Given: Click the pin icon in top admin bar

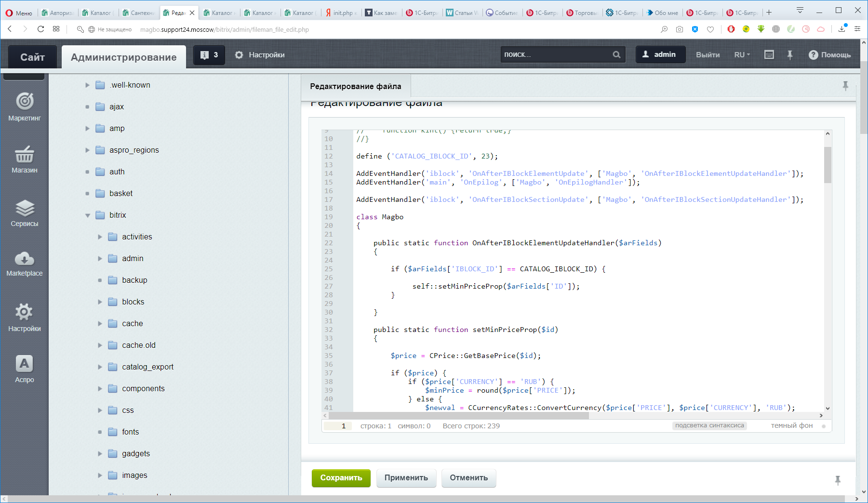Looking at the screenshot, I should [790, 55].
